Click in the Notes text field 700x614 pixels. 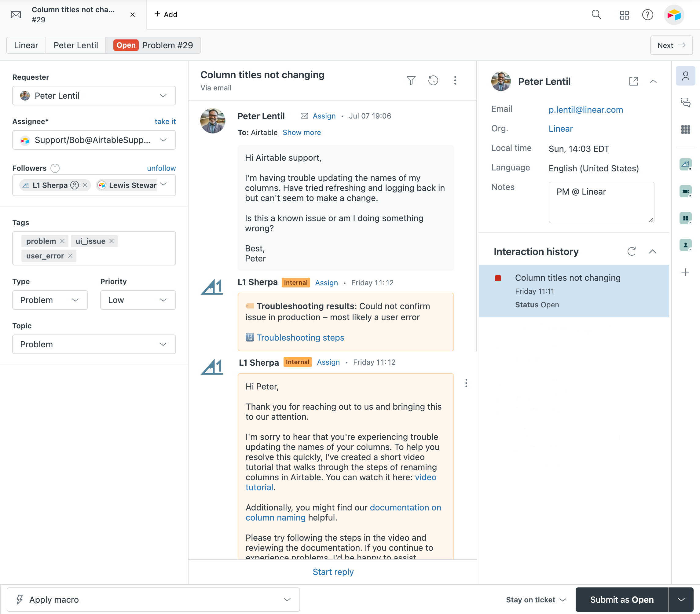tap(601, 203)
